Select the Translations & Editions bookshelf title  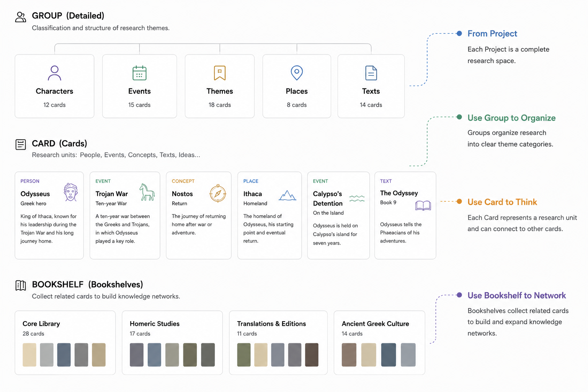[271, 323]
